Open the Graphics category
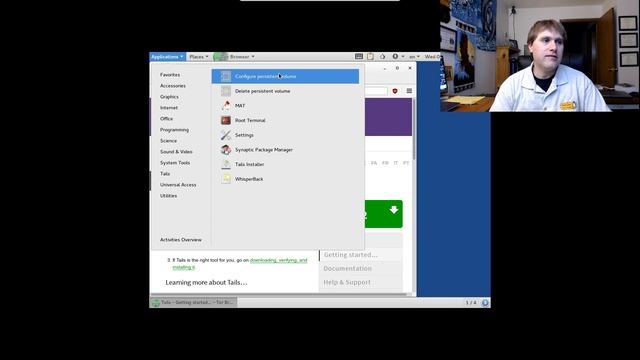This screenshot has height=360, width=640. tap(169, 97)
